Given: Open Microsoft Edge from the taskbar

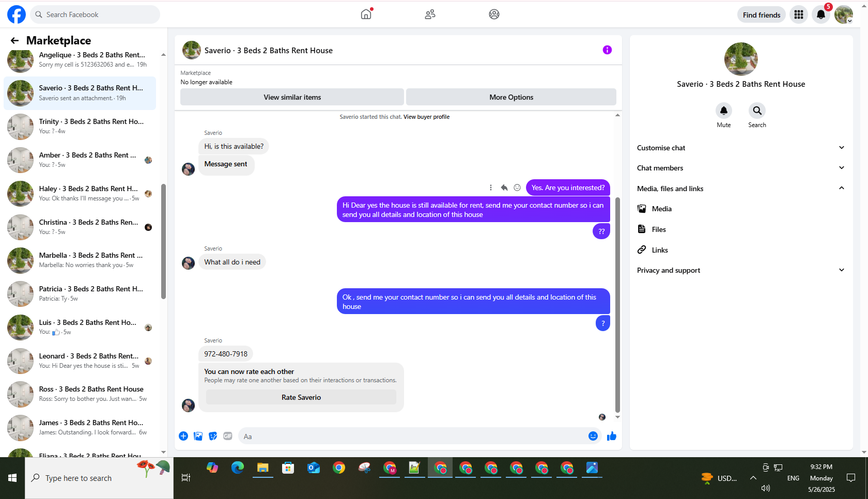Looking at the screenshot, I should 238,468.
